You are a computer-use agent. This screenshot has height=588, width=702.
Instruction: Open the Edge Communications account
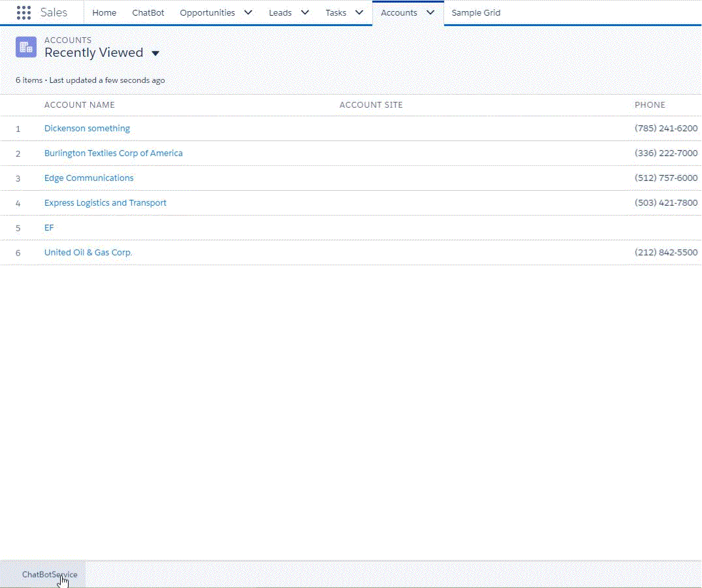[89, 178]
